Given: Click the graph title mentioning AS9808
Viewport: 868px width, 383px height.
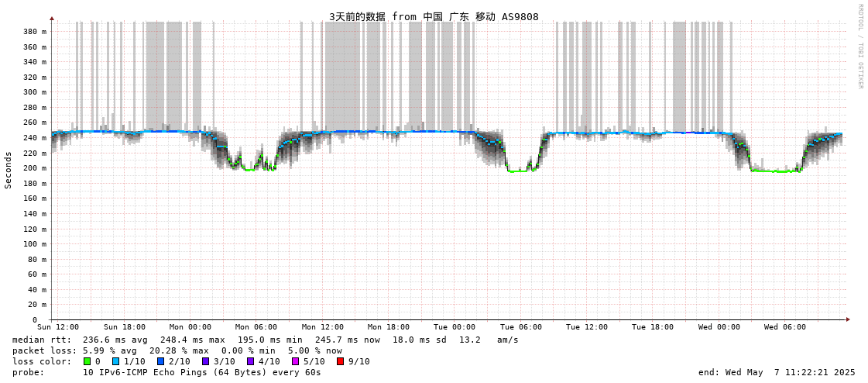Looking at the screenshot, I should click(x=434, y=16).
